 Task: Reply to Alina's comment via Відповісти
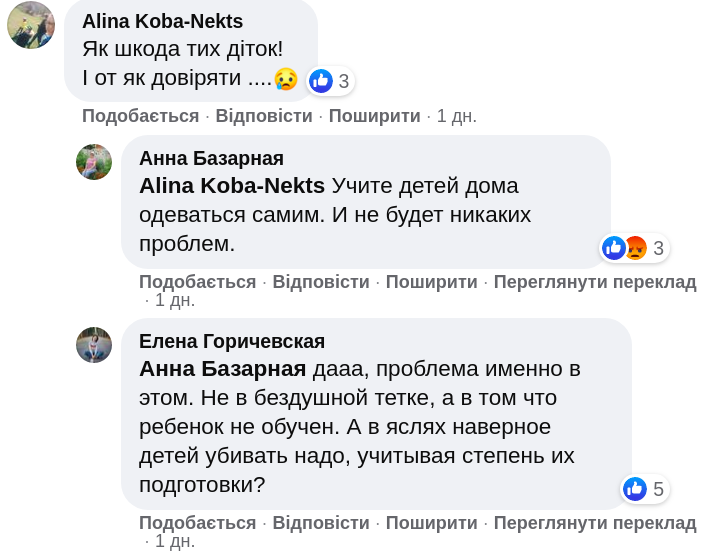click(x=264, y=116)
